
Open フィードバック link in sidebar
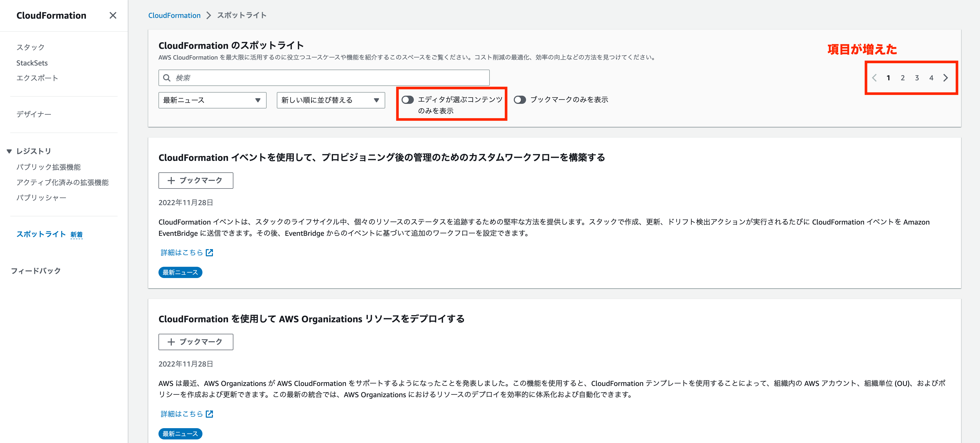point(36,271)
